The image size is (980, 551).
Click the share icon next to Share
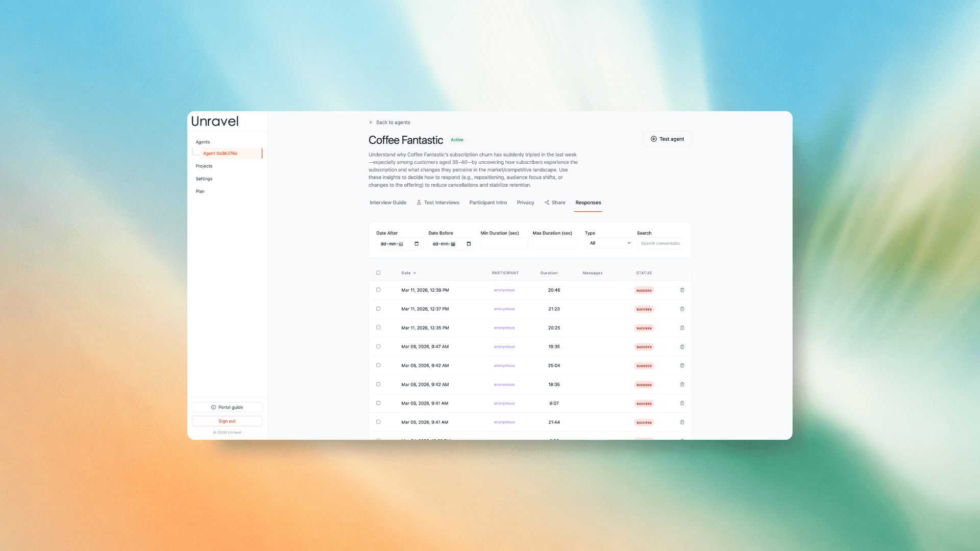[x=547, y=203]
